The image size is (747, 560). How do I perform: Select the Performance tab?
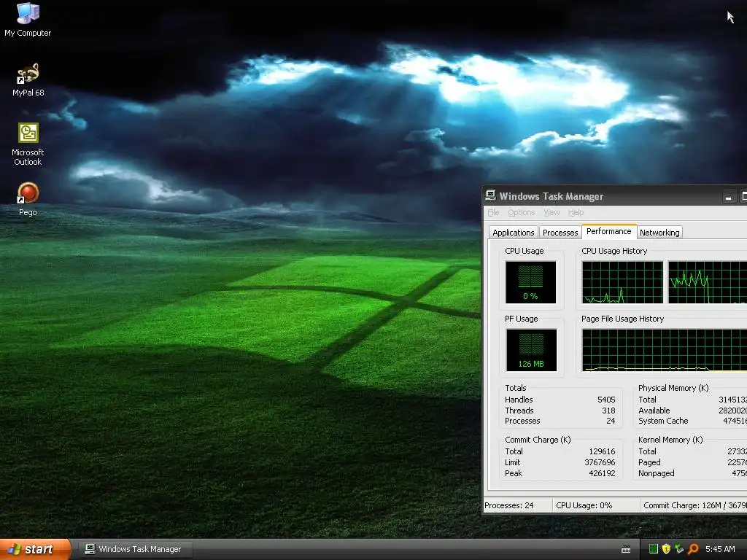click(609, 231)
